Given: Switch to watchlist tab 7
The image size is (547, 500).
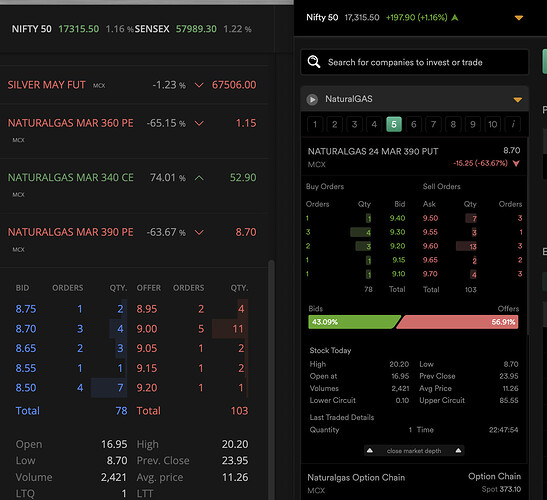Looking at the screenshot, I should 433,125.
